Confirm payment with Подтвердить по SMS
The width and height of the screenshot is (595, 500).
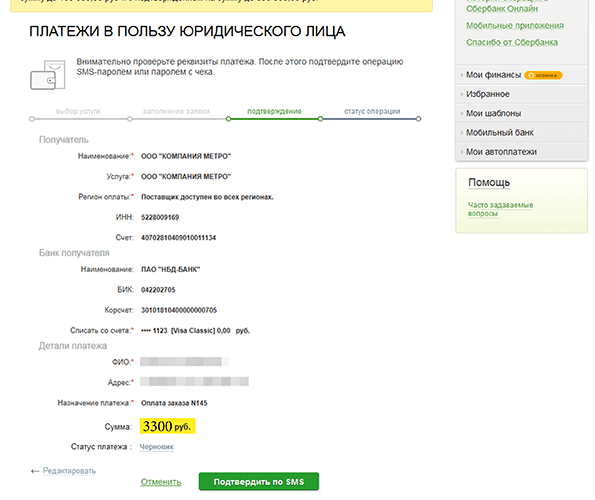coord(259,481)
